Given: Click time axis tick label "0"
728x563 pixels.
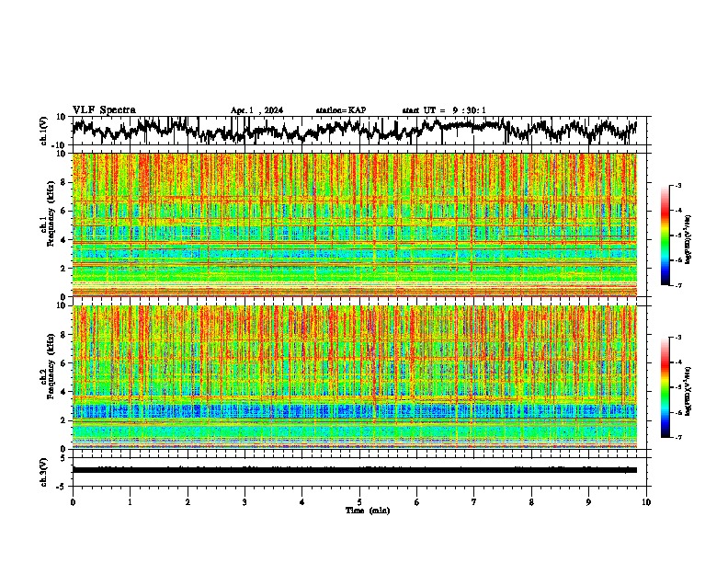Looking at the screenshot, I should tap(73, 502).
